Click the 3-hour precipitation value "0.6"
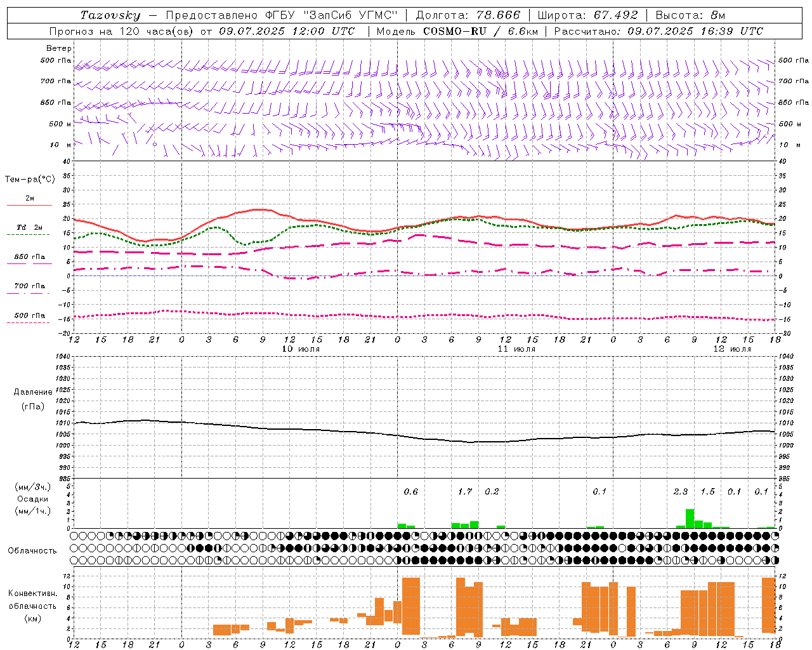812x650 pixels. (411, 492)
